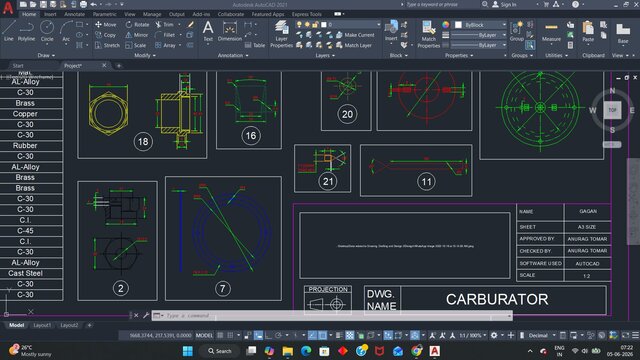Click Sign In
The image size is (640, 360).
[504, 4]
